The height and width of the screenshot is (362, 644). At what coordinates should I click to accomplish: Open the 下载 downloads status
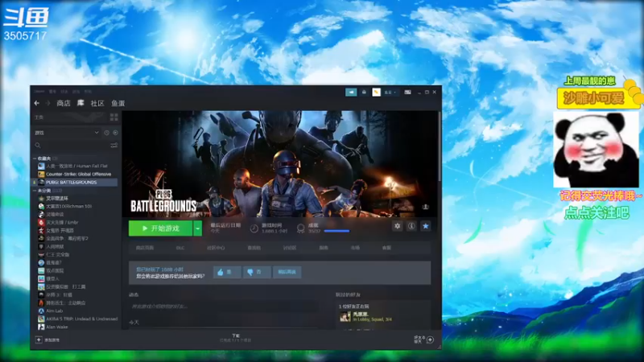(235, 338)
